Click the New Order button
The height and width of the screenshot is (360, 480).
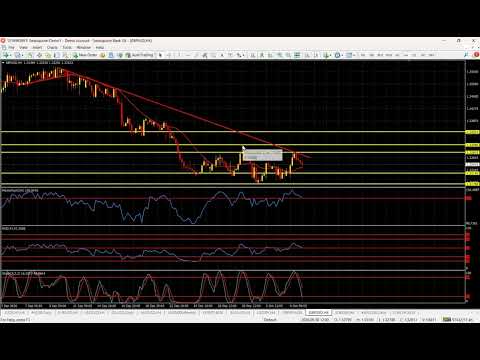(x=85, y=55)
